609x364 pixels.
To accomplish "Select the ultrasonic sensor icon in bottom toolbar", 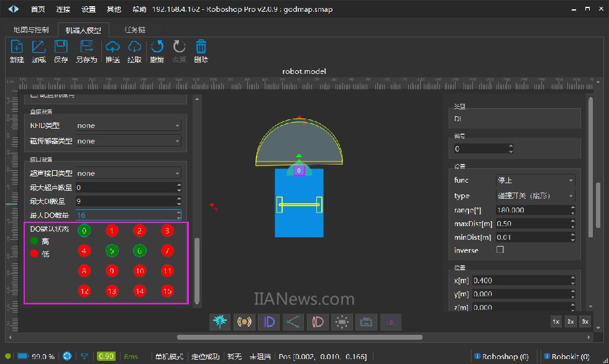I will [x=243, y=322].
